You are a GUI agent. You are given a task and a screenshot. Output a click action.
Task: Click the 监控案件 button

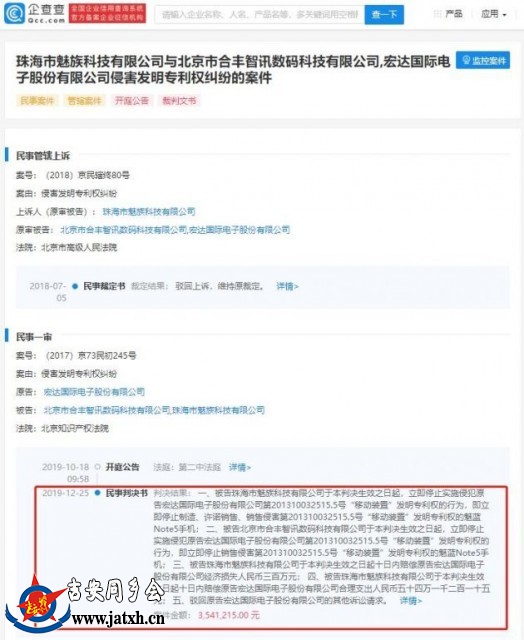(x=483, y=60)
